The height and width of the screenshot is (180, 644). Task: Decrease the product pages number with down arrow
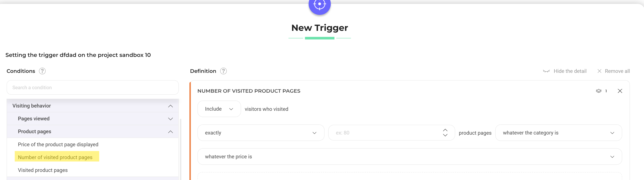tap(445, 135)
